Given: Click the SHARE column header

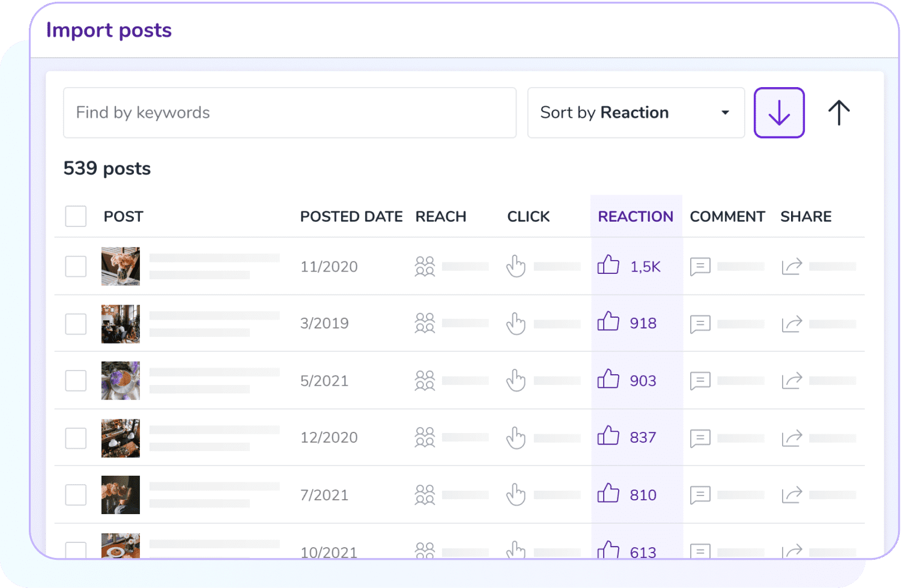Looking at the screenshot, I should pos(806,216).
